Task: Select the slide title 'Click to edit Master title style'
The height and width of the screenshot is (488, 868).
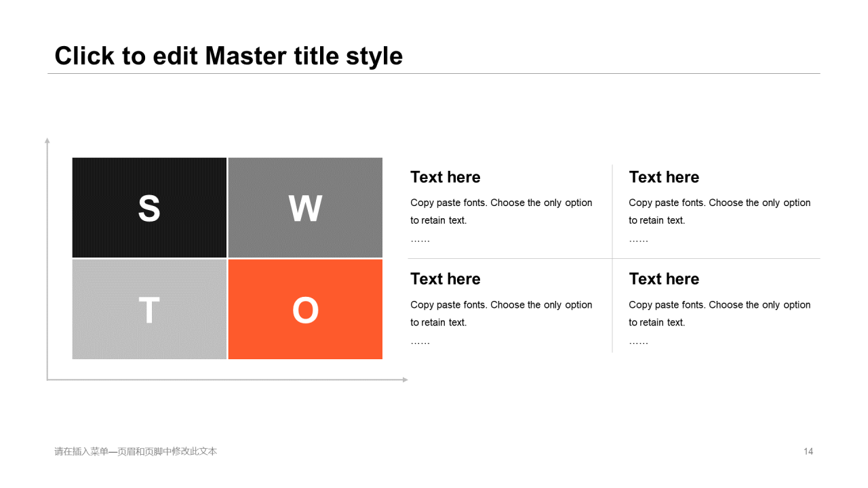Action: pyautogui.click(x=229, y=56)
